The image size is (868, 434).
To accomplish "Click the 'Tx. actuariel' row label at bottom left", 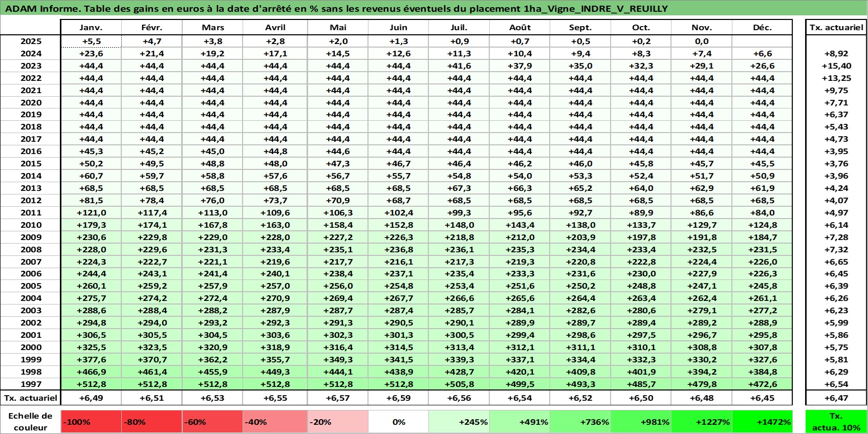I will coord(31,398).
